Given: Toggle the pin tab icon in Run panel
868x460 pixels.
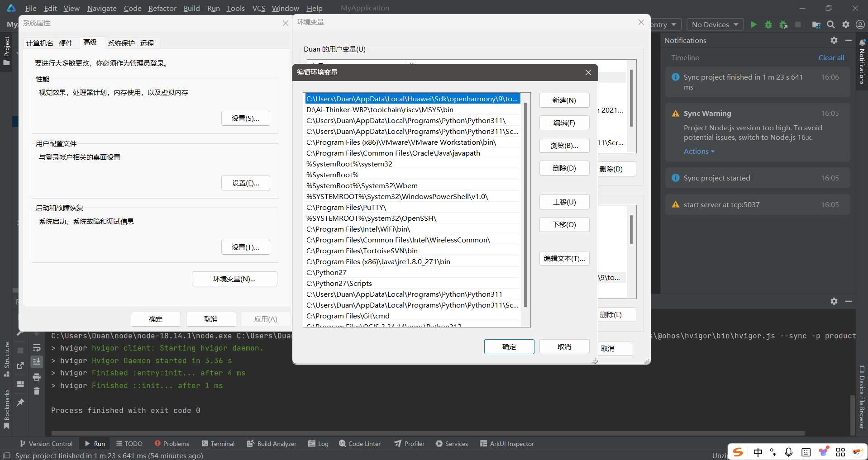Looking at the screenshot, I should 20,402.
